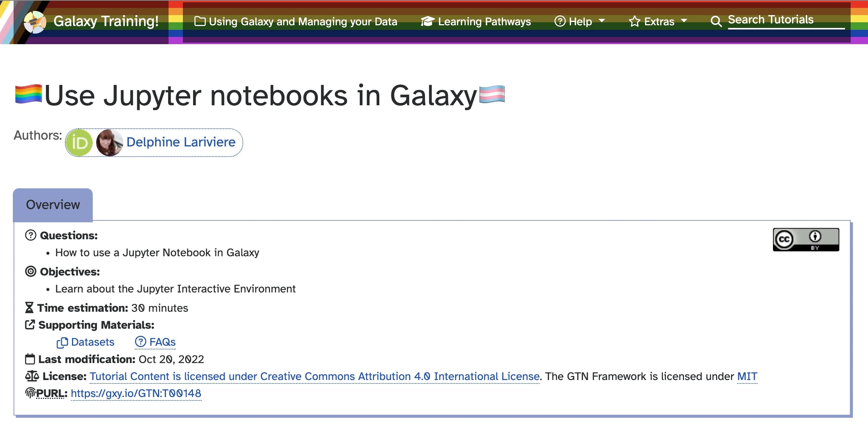
Task: Open Using Galaxy and Managing your Data
Action: (303, 22)
